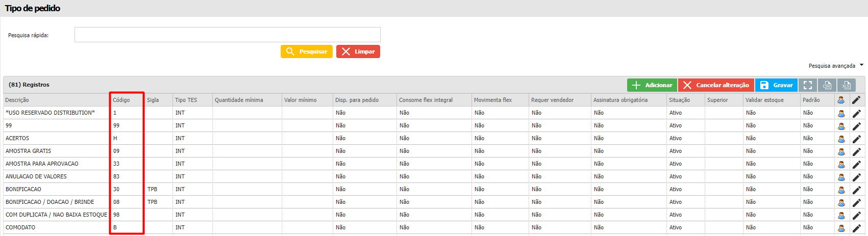Edit the ANULACAO DE VALORES row
This screenshot has height=236, width=868.
pos(856,177)
